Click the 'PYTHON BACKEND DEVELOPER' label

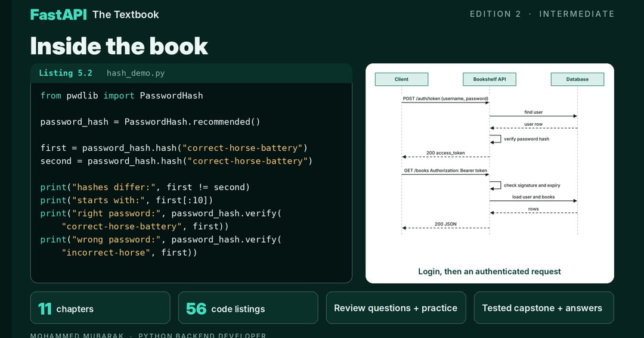click(x=202, y=335)
